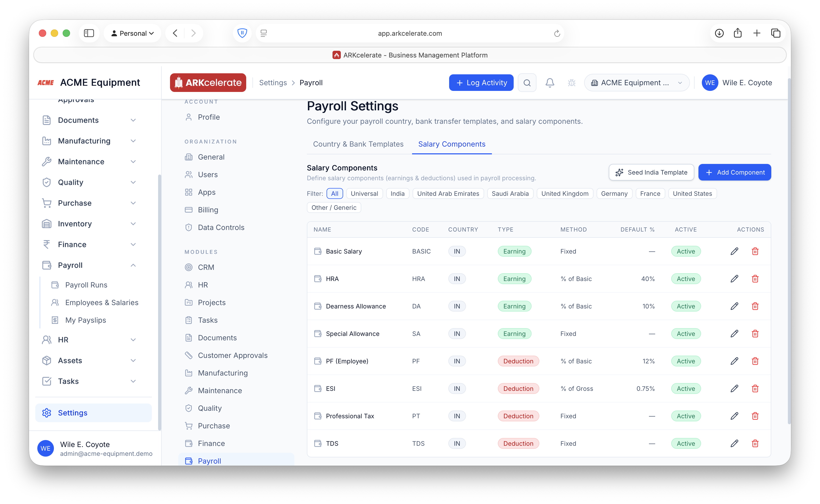Edit the TDS component
The image size is (820, 504).
734,443
